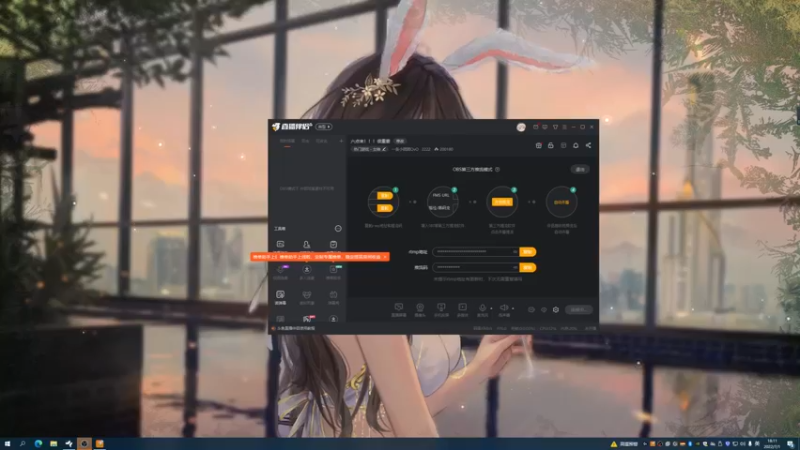
Task: Switch to the third tab in the left panel
Action: 321,141
